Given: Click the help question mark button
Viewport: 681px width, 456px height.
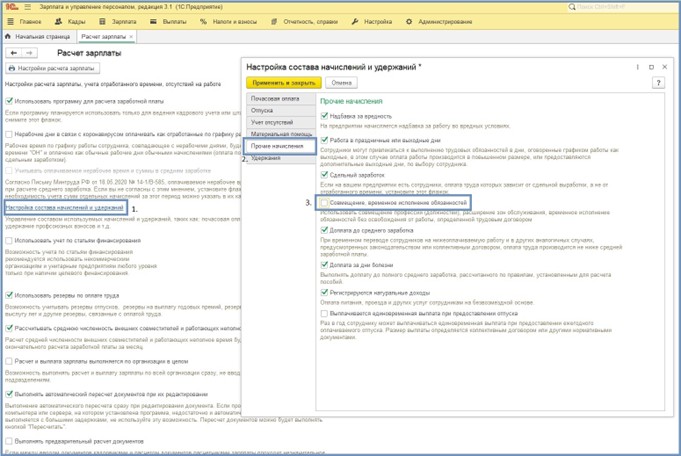Looking at the screenshot, I should click(x=658, y=83).
